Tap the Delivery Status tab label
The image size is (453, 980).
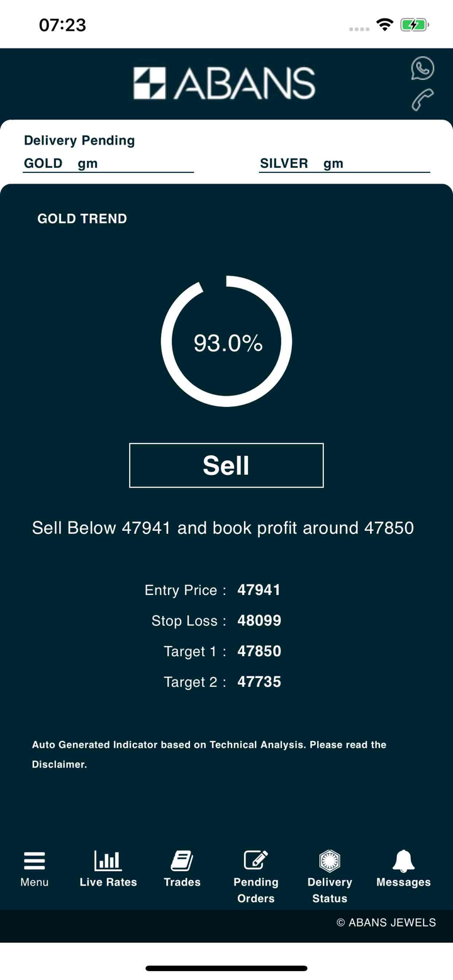pos(330,890)
